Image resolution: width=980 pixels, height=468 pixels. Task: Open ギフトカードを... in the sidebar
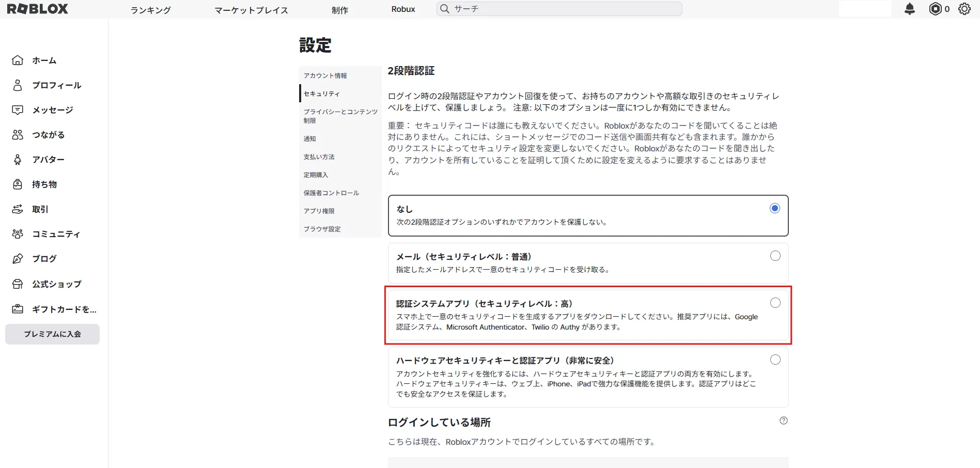click(65, 309)
